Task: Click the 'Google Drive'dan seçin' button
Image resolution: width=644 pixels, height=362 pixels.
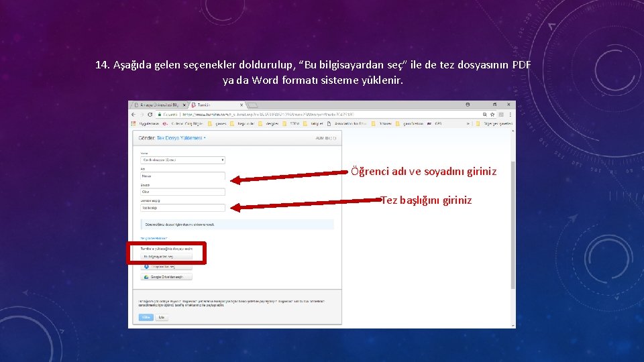Action: (166, 277)
